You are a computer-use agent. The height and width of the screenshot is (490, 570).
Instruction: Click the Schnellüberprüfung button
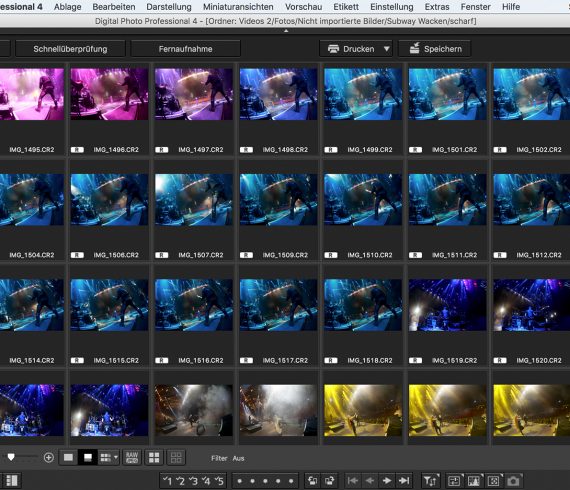click(70, 49)
